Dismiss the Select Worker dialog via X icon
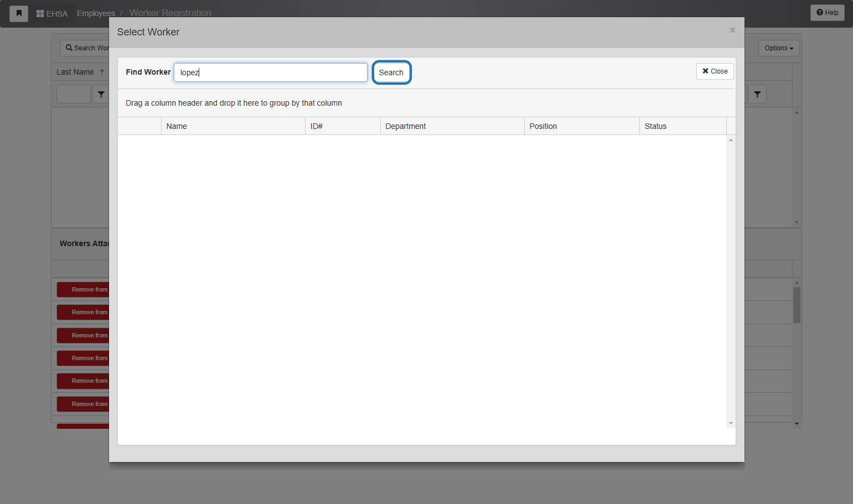This screenshot has width=853, height=504. 732,30
